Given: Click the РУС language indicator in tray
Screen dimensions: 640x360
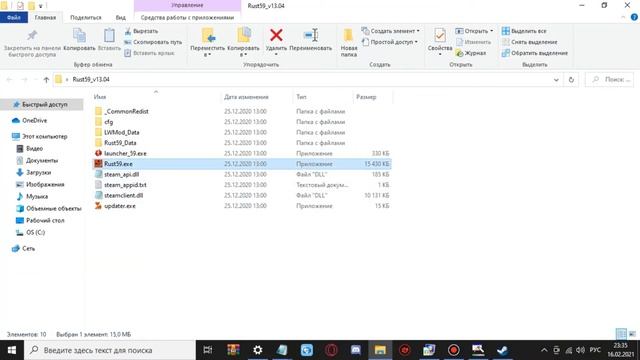Looking at the screenshot, I should pyautogui.click(x=595, y=350).
